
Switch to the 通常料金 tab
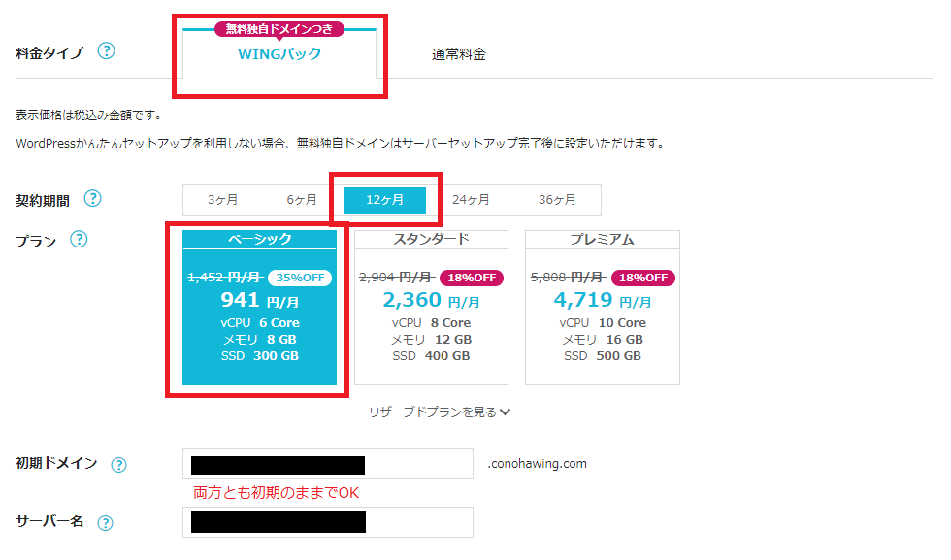pos(458,54)
